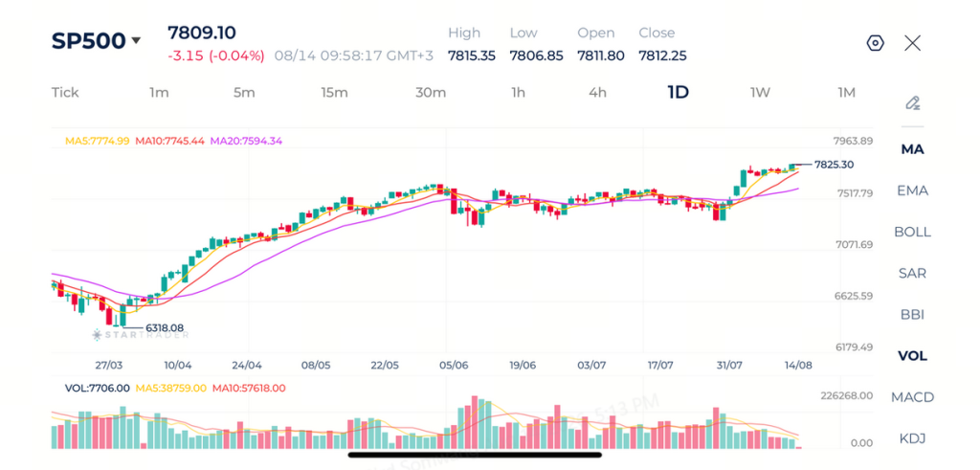Click the 6318.08 low price marker
Screen dimensions: 980x470
pos(165,327)
